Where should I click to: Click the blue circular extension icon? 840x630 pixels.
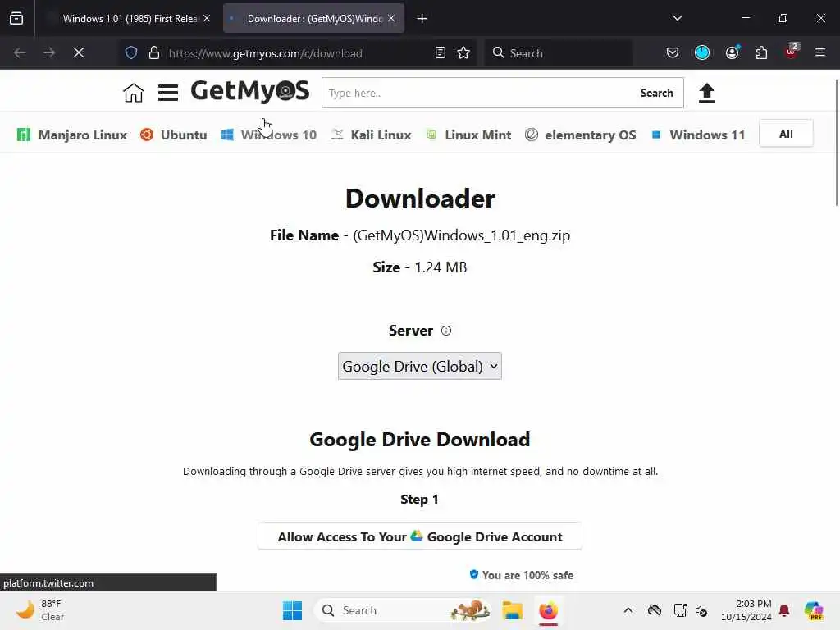click(x=702, y=52)
